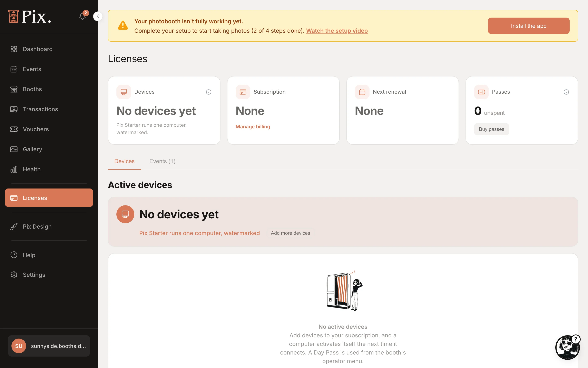Open Booths in the sidebar
588x368 pixels.
click(x=49, y=89)
